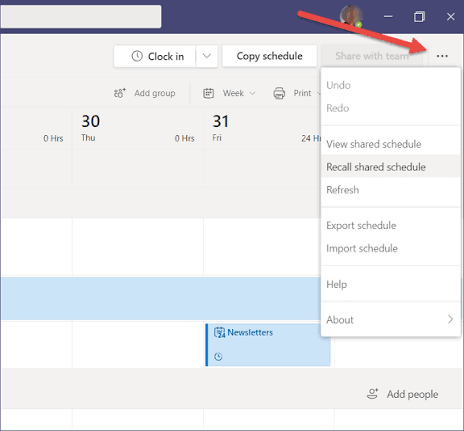This screenshot has width=464, height=431.
Task: Expand the About submenu
Action: [390, 320]
